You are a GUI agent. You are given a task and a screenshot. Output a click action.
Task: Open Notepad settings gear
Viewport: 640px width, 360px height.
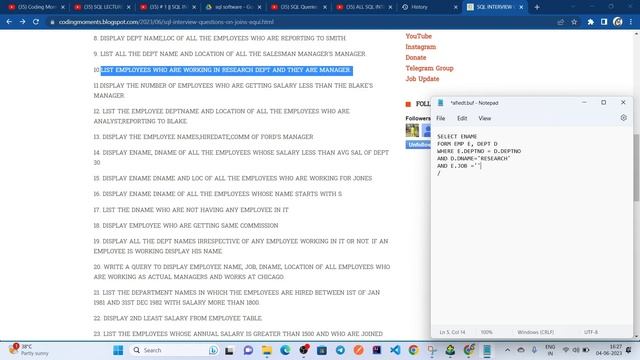point(623,118)
